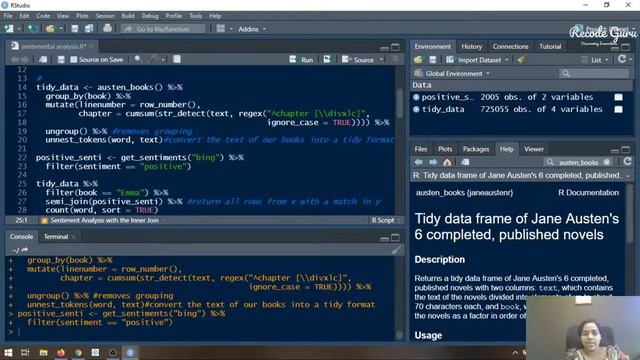View tidy_data table grid icon
This screenshot has height=360, width=640.
618,109
